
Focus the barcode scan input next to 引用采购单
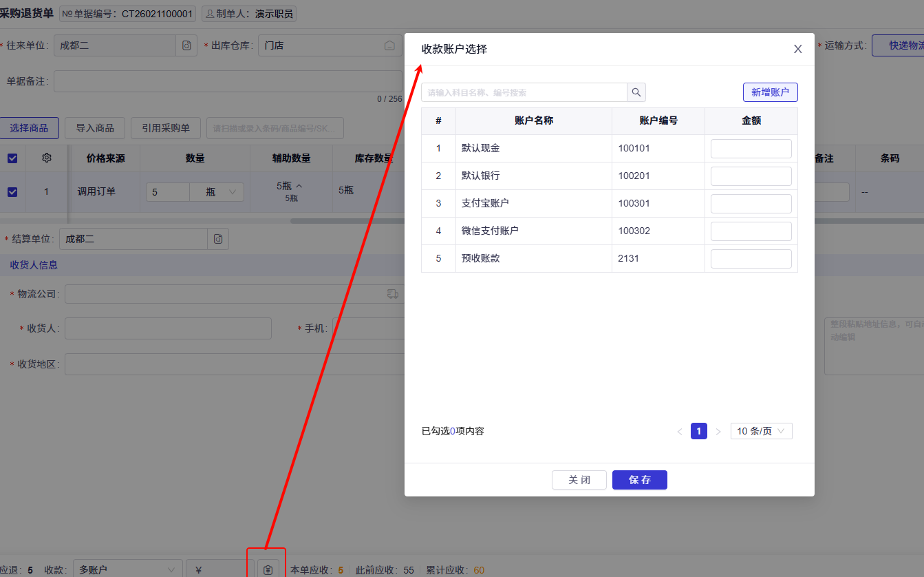tap(275, 128)
